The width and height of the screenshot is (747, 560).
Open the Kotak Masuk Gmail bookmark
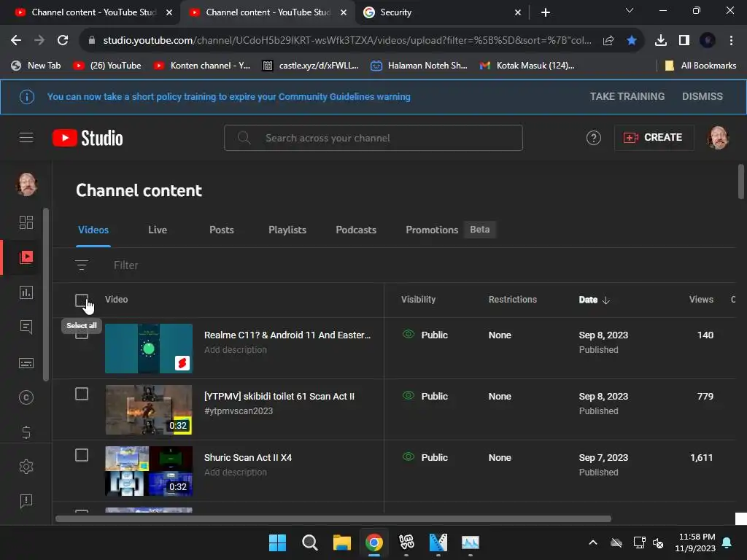tap(527, 66)
